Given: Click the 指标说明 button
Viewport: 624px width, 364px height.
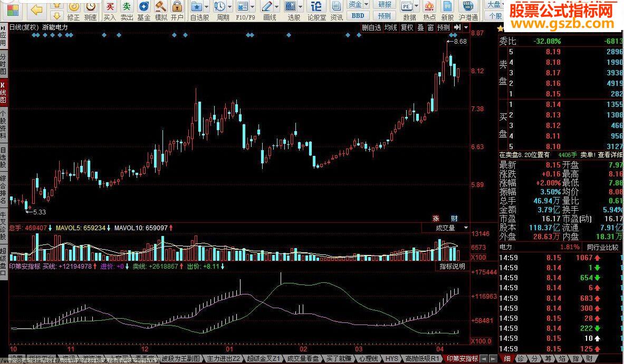Looking at the screenshot, I should [x=452, y=266].
